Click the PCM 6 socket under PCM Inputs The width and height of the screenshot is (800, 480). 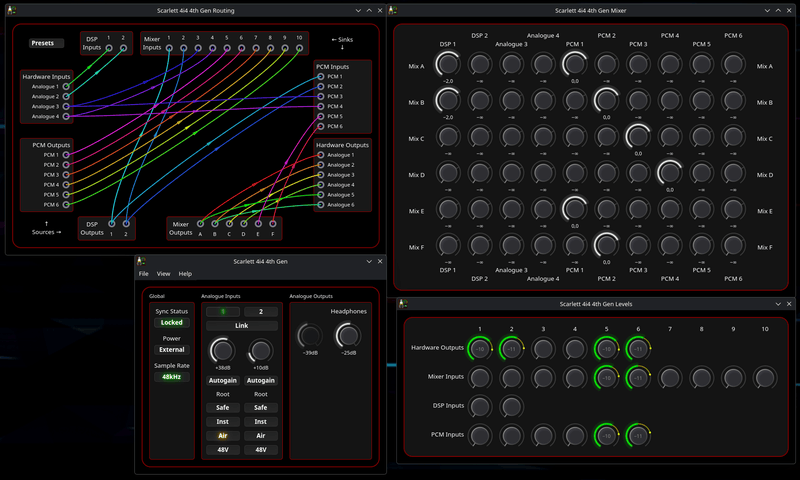click(x=320, y=126)
